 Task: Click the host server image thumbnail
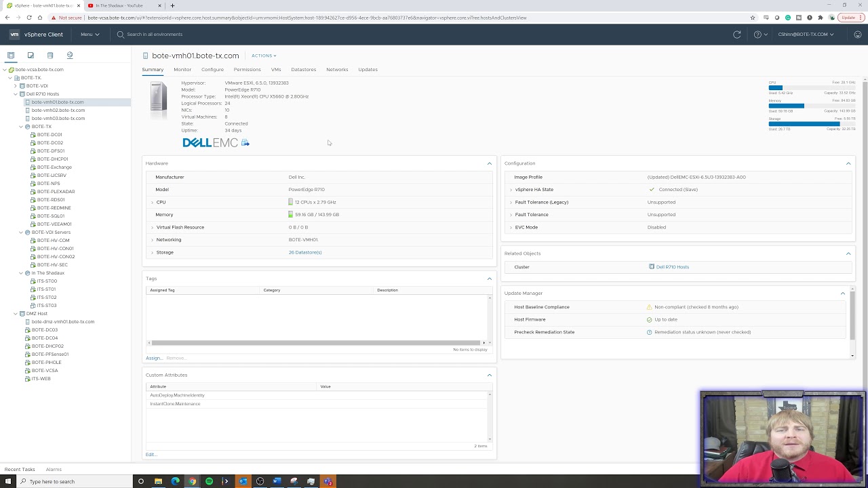point(159,101)
